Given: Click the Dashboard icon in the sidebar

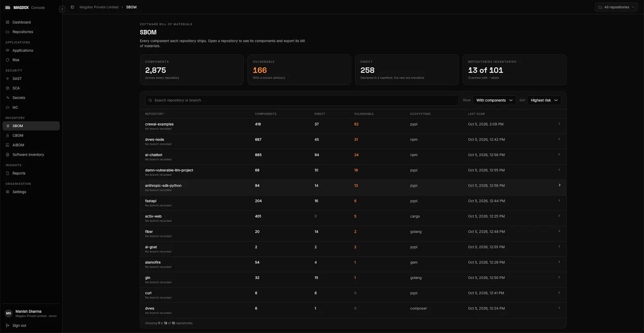Looking at the screenshot, I should tap(8, 22).
